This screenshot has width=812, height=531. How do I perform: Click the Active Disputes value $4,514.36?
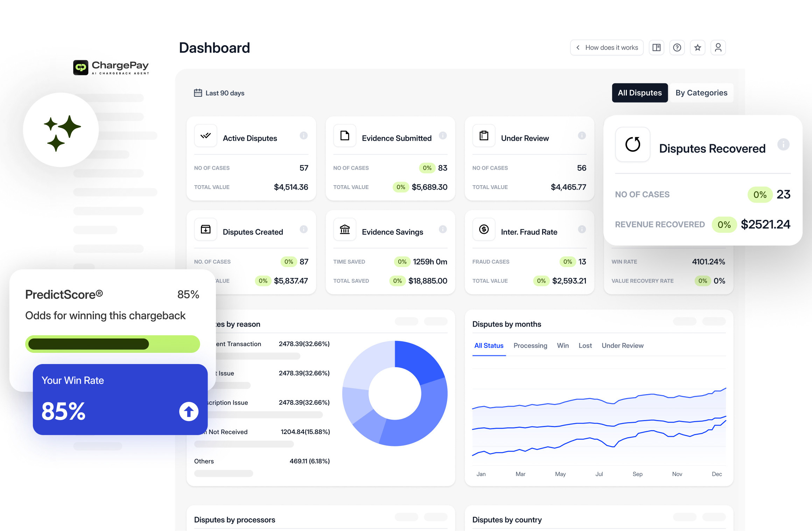(x=291, y=187)
